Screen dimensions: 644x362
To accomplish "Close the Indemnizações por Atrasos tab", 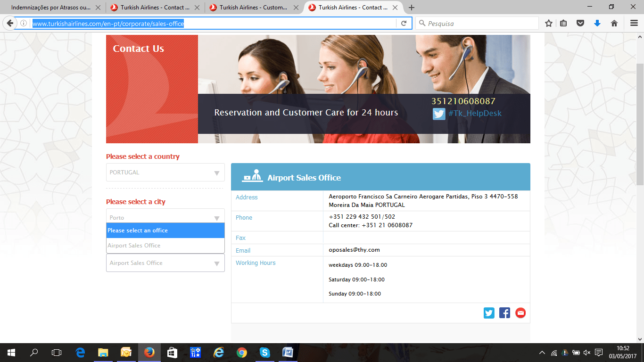I will coord(98,8).
